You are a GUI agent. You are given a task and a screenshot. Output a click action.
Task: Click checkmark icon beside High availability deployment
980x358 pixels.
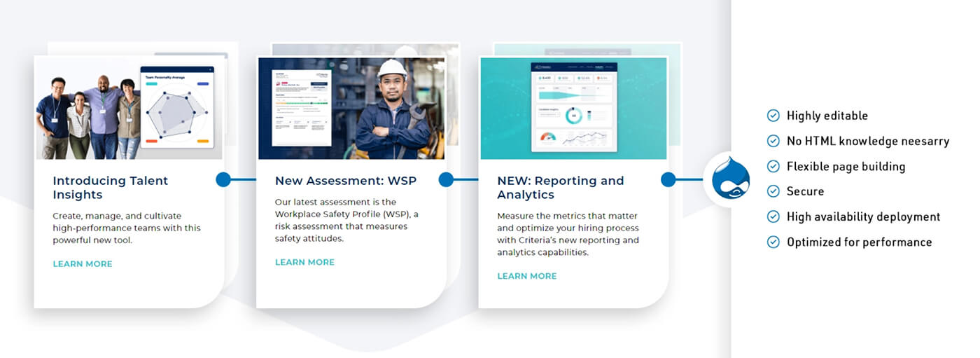click(773, 216)
